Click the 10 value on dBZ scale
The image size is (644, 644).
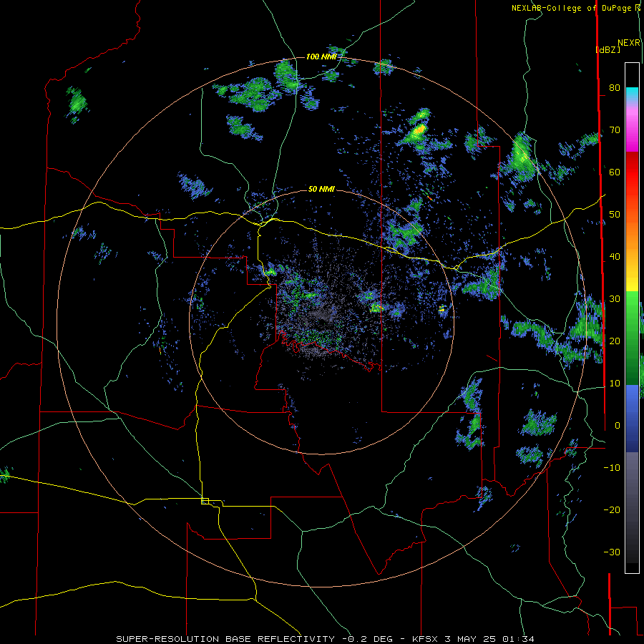click(615, 384)
